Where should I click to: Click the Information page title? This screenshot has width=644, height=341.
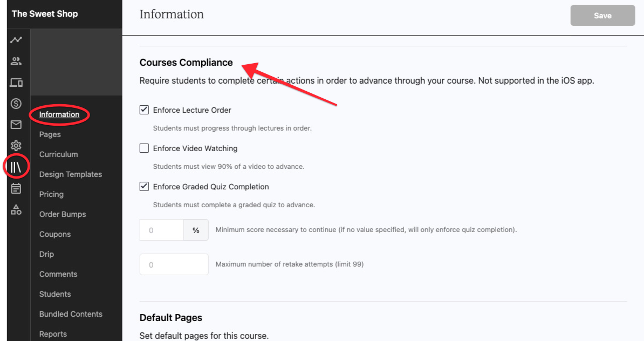pos(172,15)
